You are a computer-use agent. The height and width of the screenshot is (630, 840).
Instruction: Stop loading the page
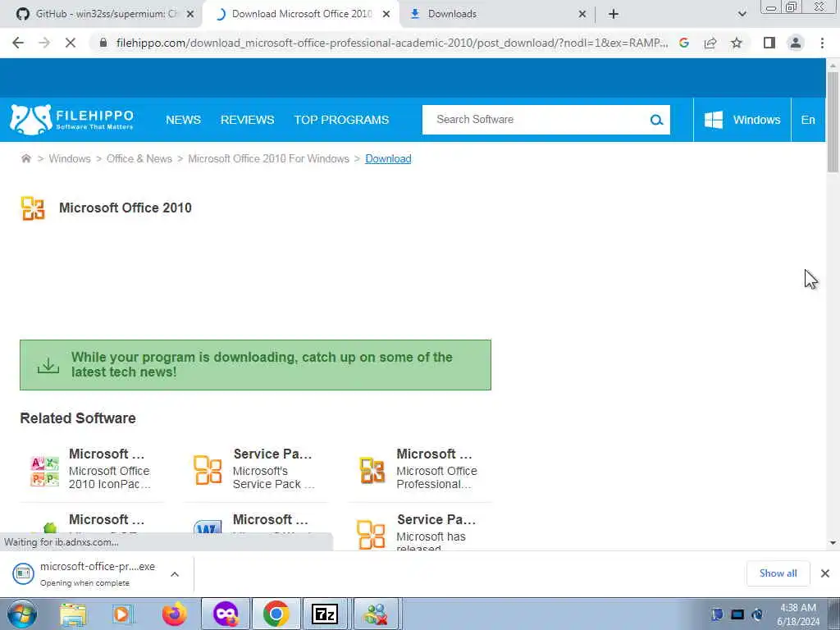point(71,43)
